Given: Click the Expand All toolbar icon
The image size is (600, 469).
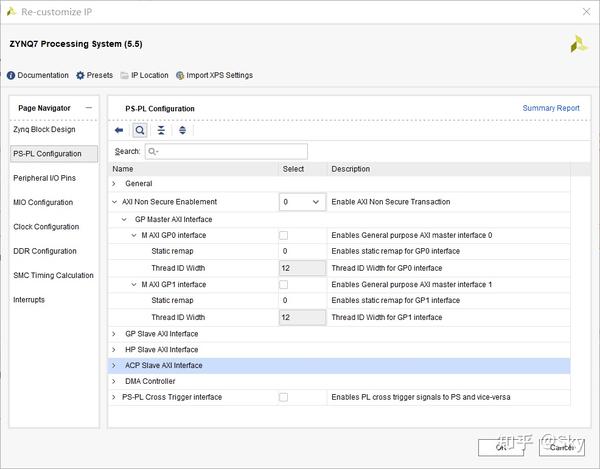Looking at the screenshot, I should 182,130.
